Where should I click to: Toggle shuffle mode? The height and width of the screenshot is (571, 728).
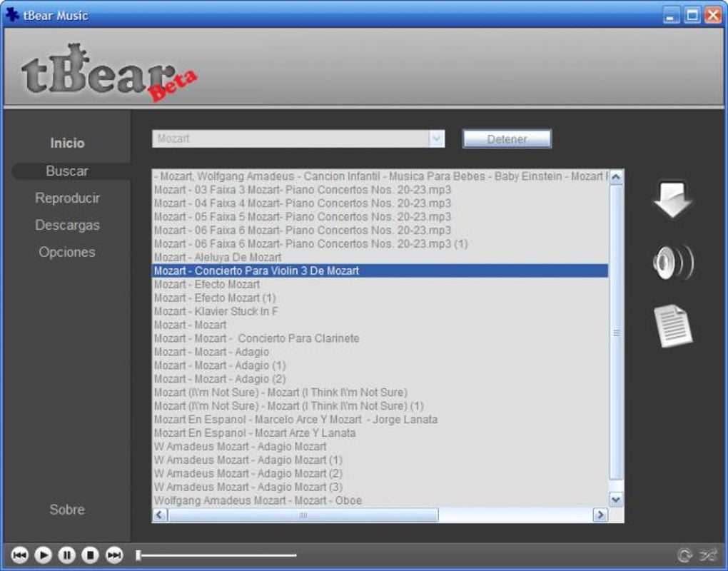pyautogui.click(x=709, y=553)
